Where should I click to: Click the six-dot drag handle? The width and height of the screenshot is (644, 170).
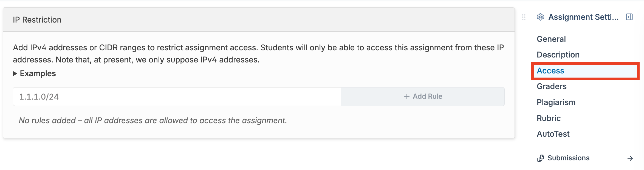(x=524, y=17)
